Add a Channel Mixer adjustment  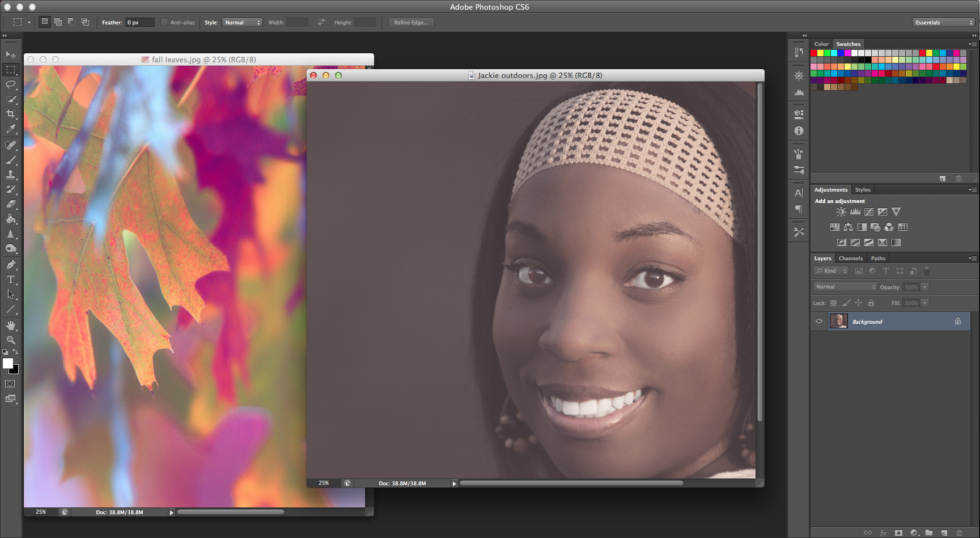(889, 227)
